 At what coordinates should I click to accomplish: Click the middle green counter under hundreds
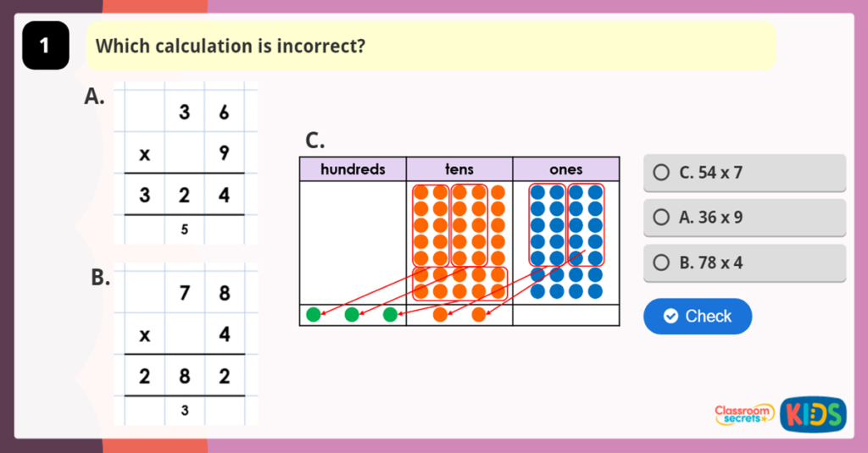[x=352, y=315]
